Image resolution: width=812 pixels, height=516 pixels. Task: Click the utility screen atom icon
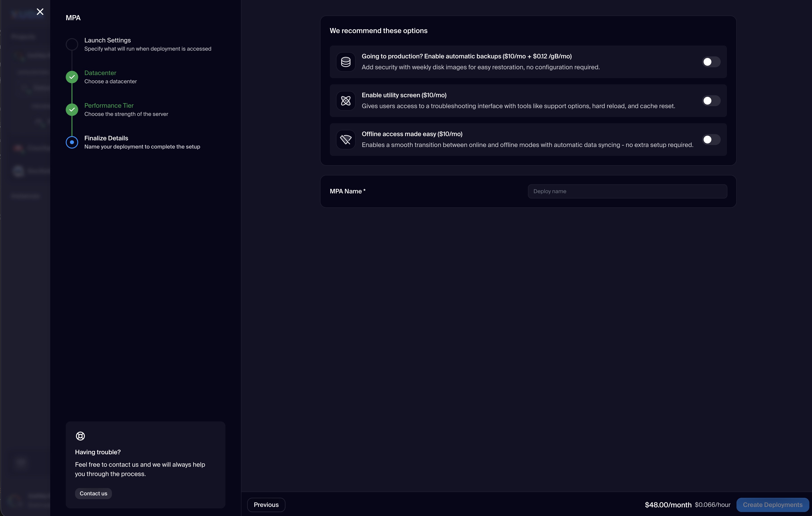click(346, 101)
